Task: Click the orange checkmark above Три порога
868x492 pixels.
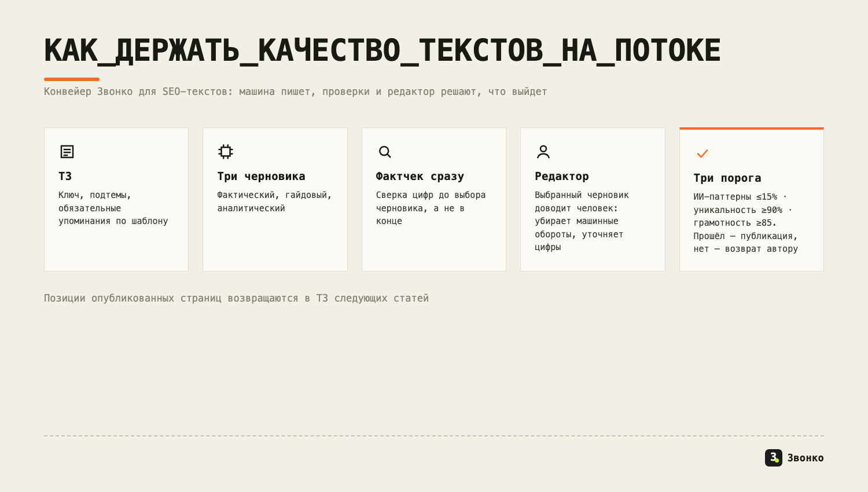Action: (703, 153)
